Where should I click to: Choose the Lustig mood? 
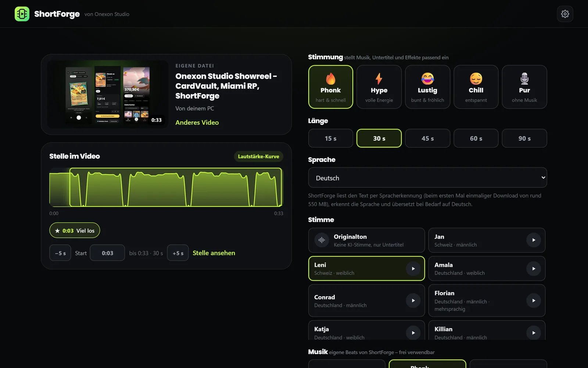(x=427, y=87)
